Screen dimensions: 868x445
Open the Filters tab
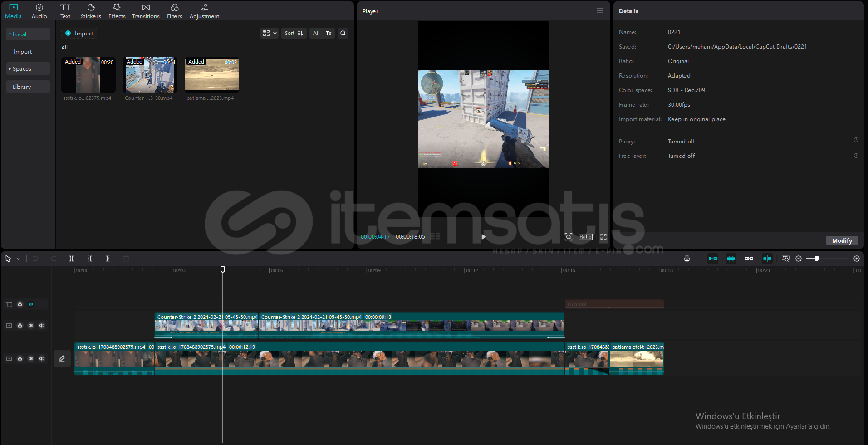pos(174,11)
